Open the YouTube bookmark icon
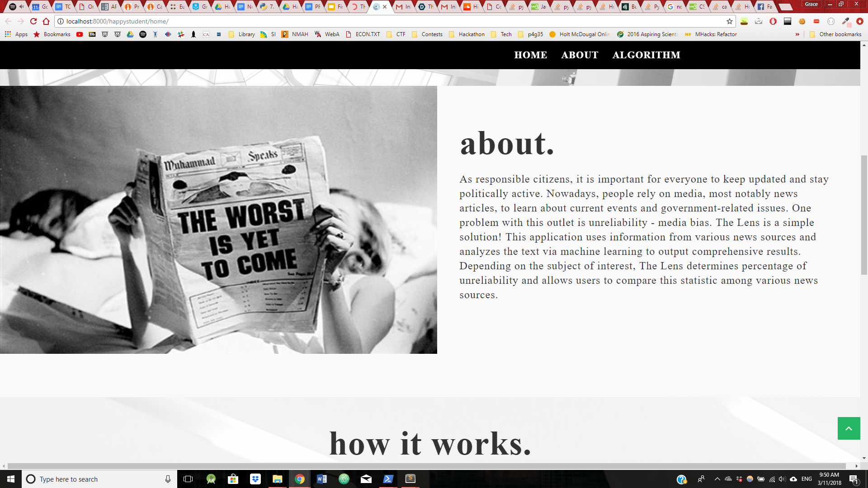The image size is (868, 488). 80,34
